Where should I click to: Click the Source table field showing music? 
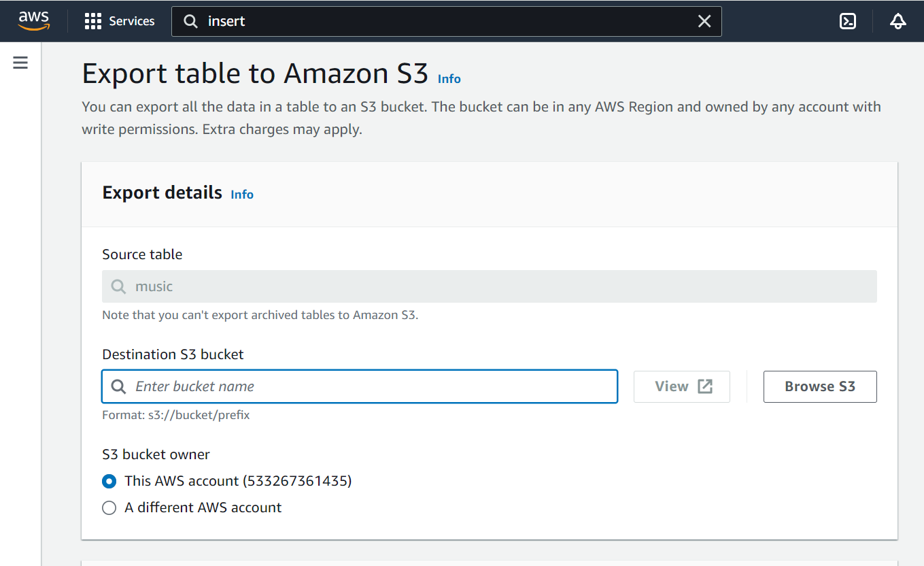point(490,286)
